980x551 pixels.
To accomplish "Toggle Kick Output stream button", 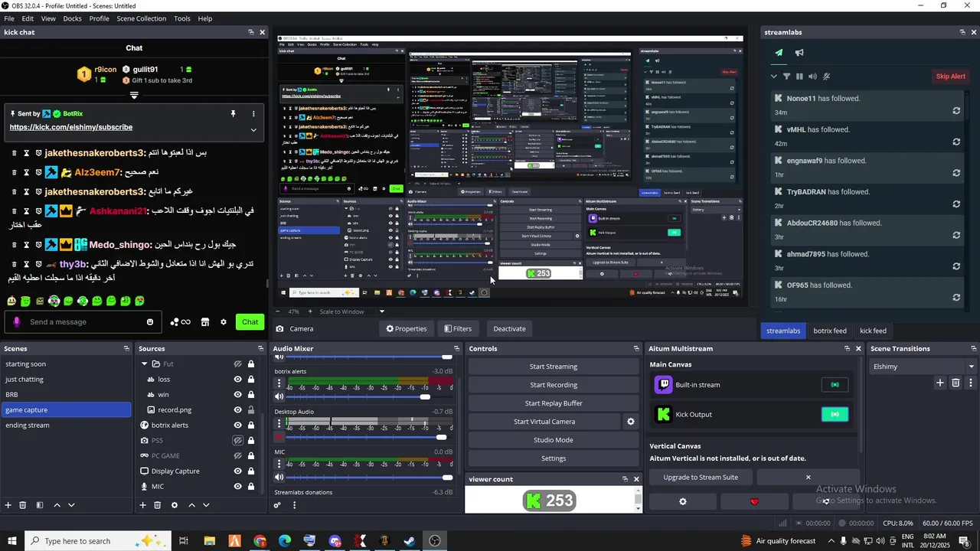I will [835, 415].
